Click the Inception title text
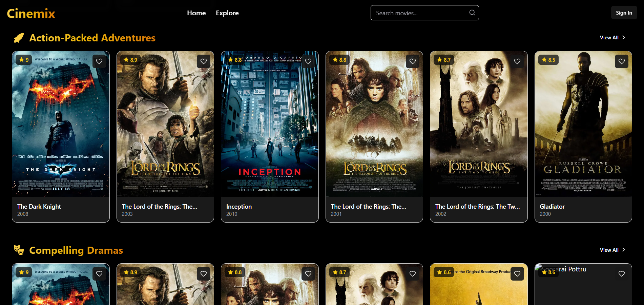The image size is (644, 305). coord(239,207)
